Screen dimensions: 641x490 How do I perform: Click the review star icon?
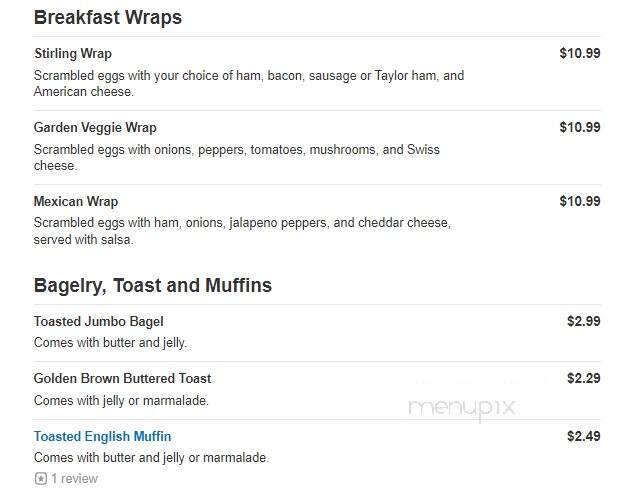pos(41,478)
